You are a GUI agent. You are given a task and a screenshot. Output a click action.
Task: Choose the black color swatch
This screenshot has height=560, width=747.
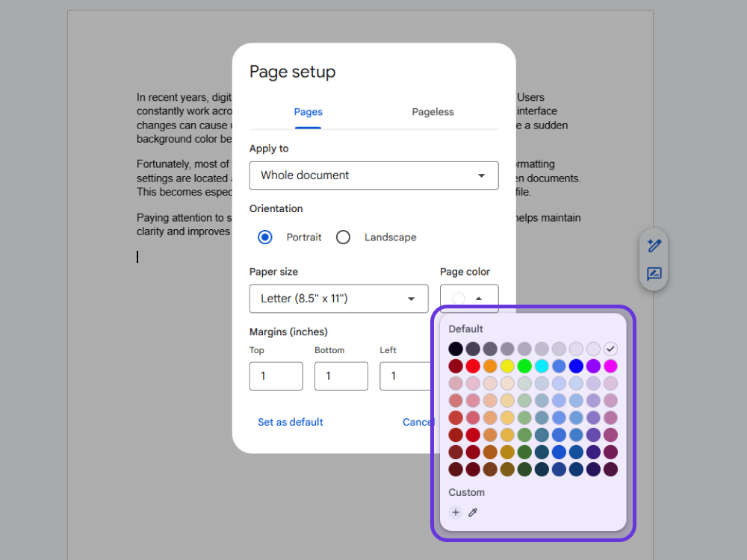pos(456,348)
